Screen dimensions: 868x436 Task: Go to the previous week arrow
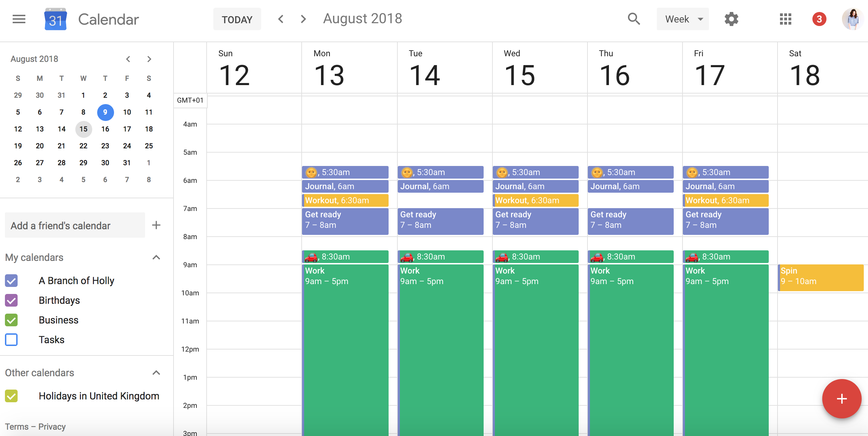[x=281, y=19]
